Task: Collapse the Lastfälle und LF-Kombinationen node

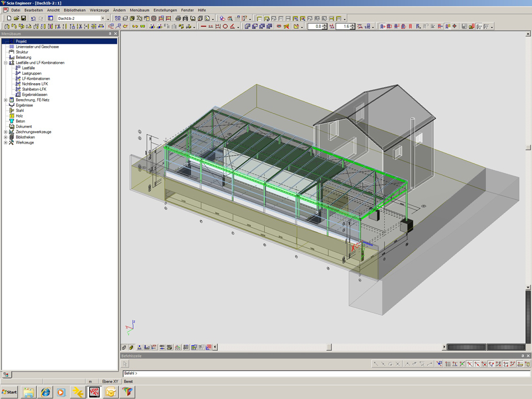Action: coord(6,63)
